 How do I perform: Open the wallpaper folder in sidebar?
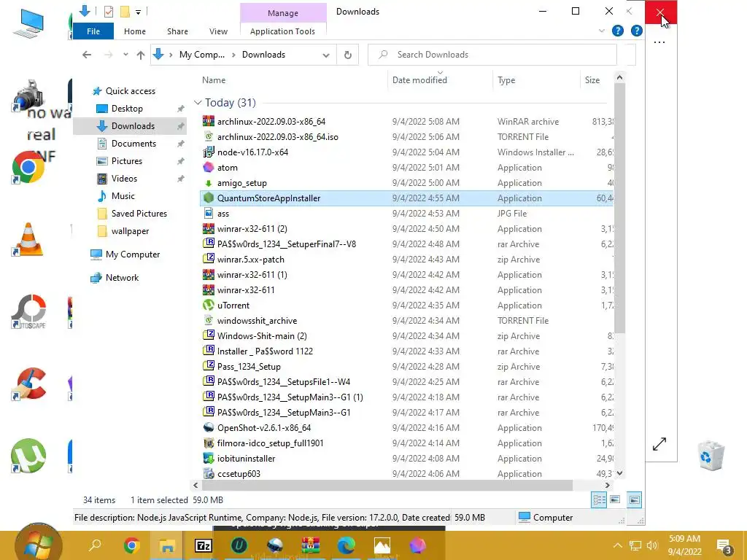click(x=130, y=231)
